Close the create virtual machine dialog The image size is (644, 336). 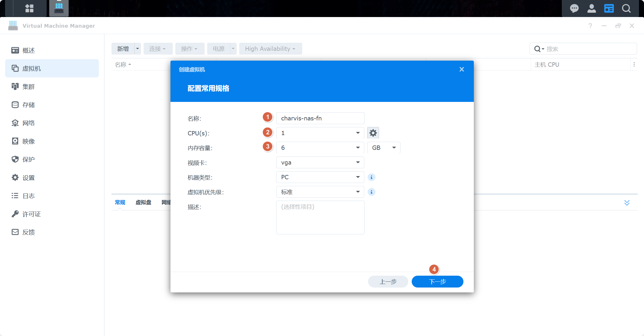[x=461, y=69]
